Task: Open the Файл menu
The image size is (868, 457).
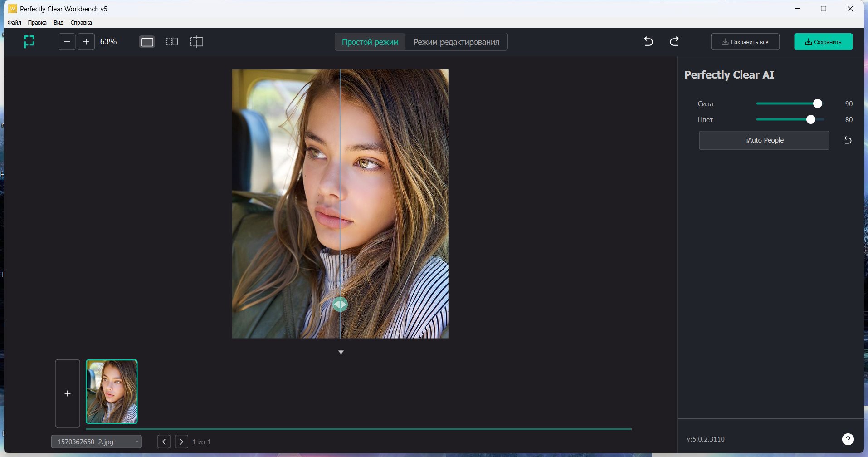Action: coord(14,22)
